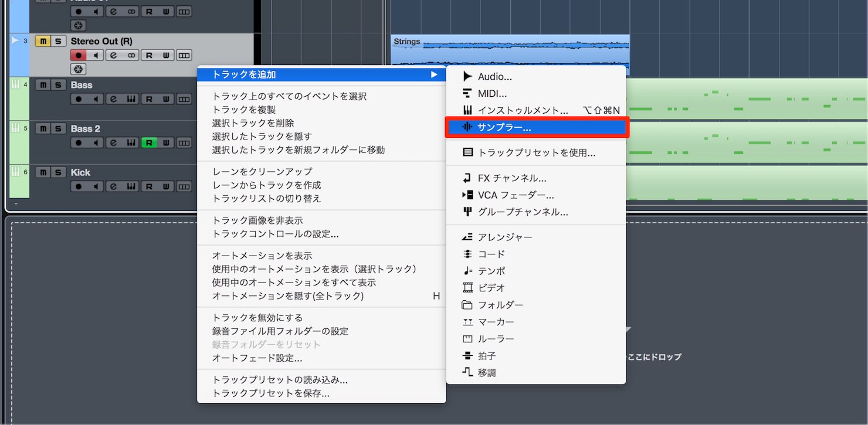
Task: Add a フォルダー track
Action: tap(536, 305)
